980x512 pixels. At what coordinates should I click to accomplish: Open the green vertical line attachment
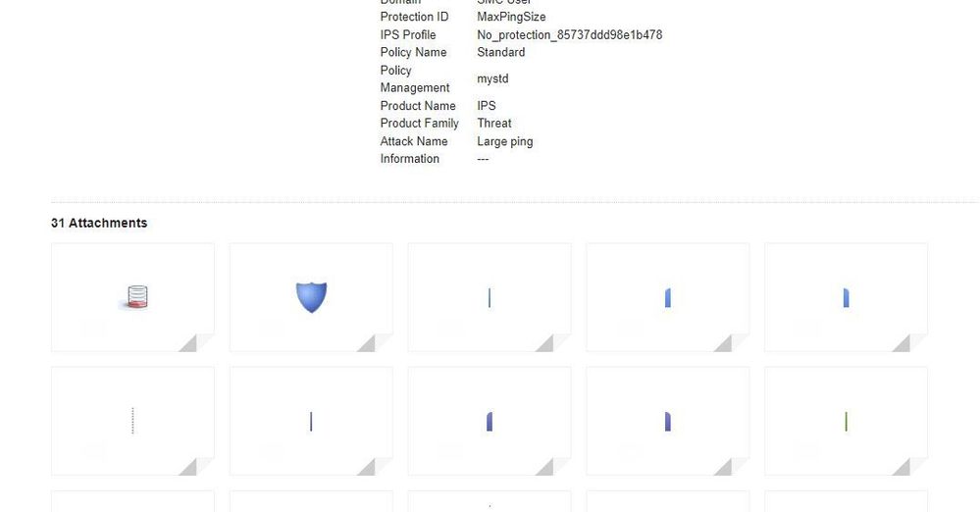point(847,422)
